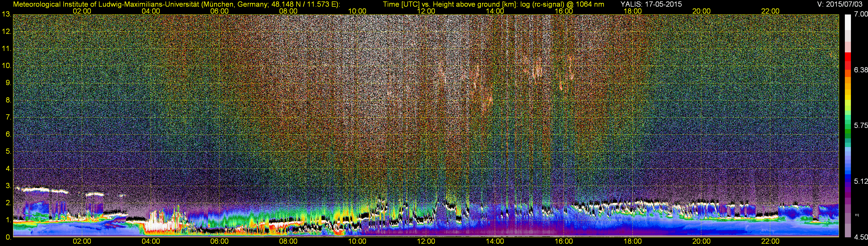
Task: Click the '7.' height axis label
Action: tap(9, 117)
